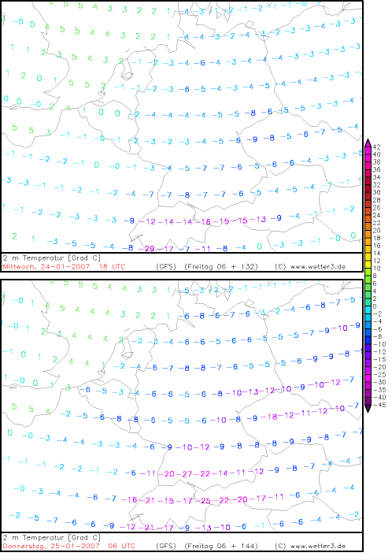This screenshot has width=392, height=560.
Task: Pick the legend color band between 4 and 6
Action: (x=368, y=287)
